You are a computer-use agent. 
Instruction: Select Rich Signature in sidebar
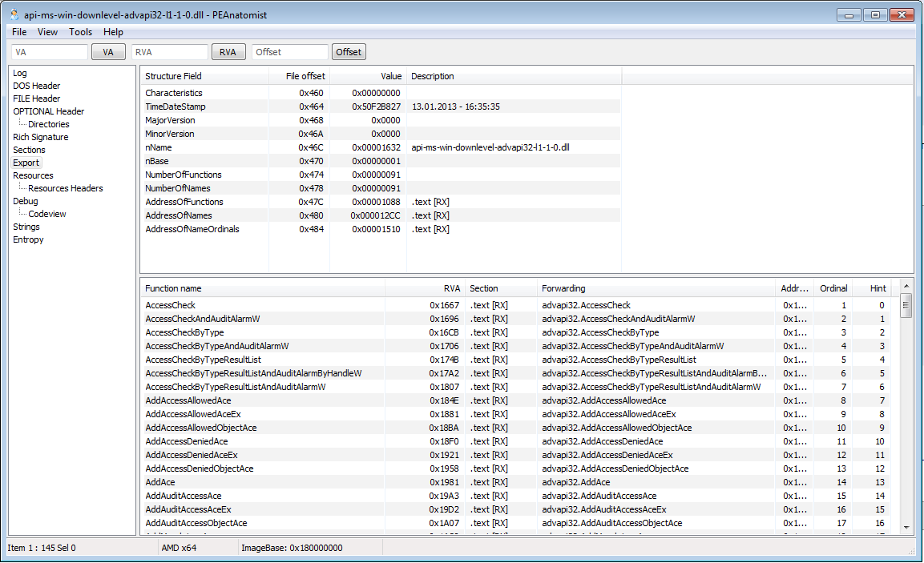pos(40,137)
